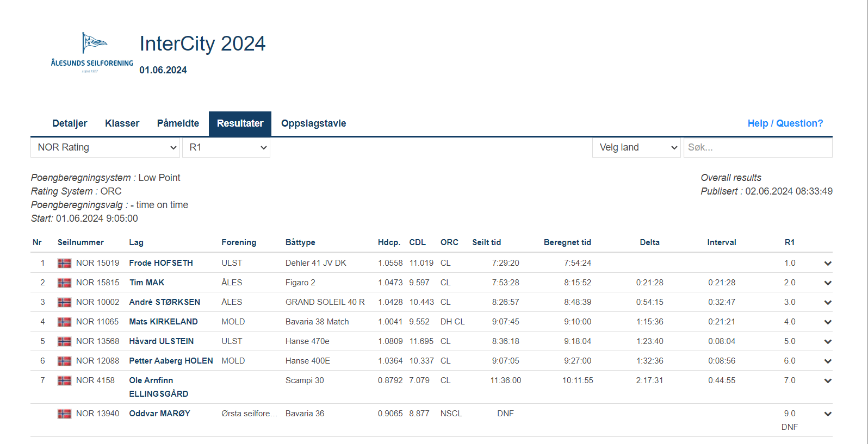Open the R1 race selector dropdown
Screen dimensions: 868x444
[x=226, y=147]
